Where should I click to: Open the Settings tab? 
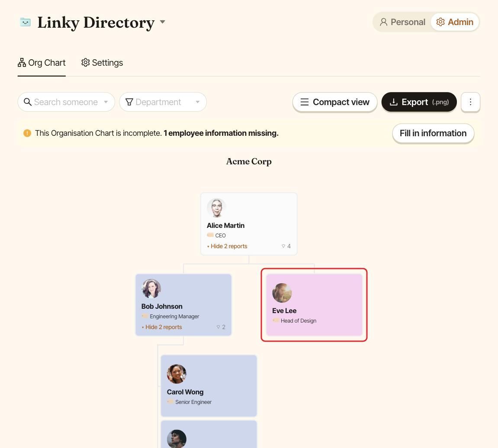coord(102,63)
